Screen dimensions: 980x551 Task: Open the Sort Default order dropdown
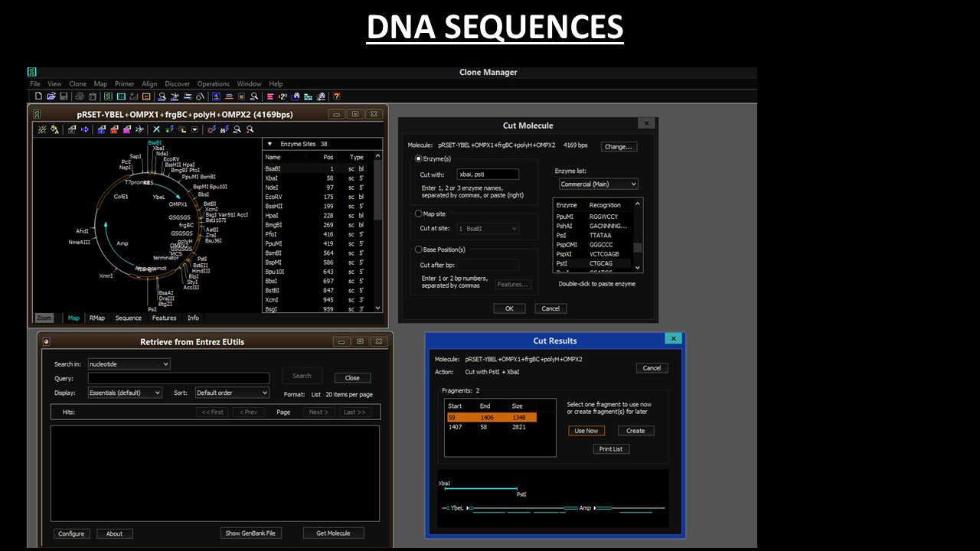coord(232,393)
